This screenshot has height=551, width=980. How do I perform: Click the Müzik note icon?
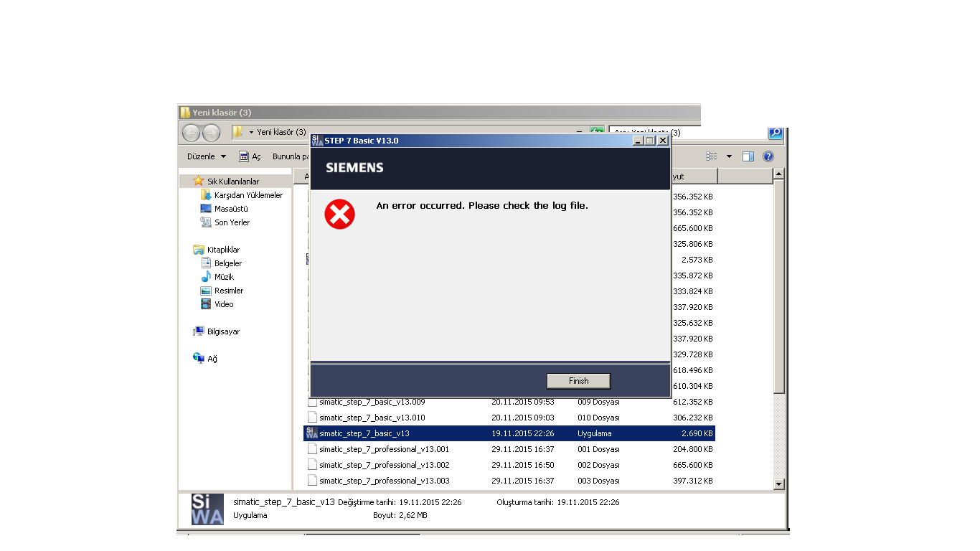tap(206, 277)
